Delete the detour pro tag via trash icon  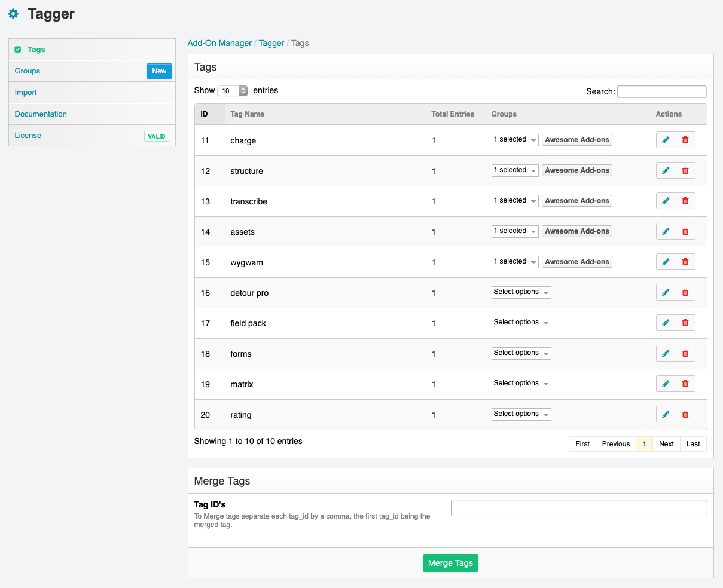(x=685, y=292)
